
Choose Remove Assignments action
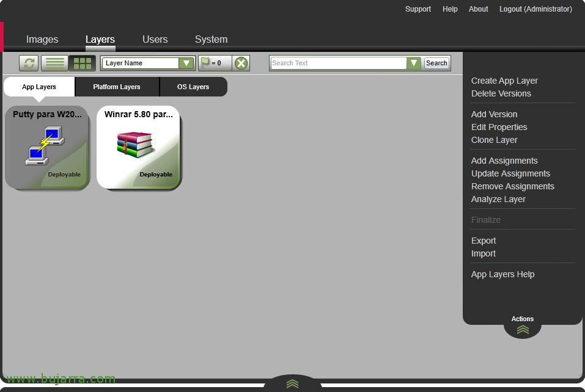pyautogui.click(x=513, y=186)
